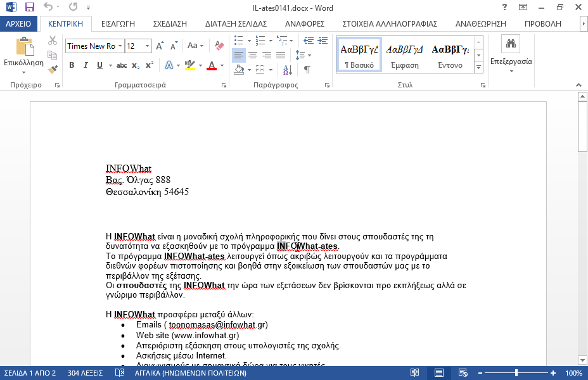Align the paragraph to the right
The height and width of the screenshot is (380, 588).
[267, 56]
